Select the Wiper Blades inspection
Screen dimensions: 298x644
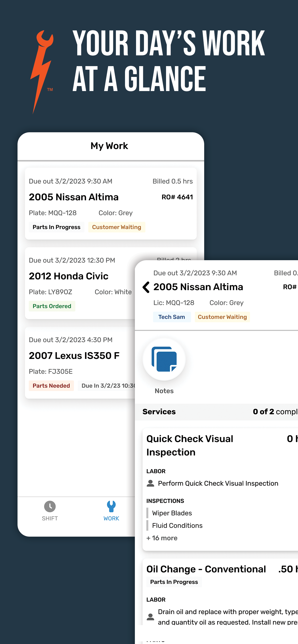pos(172,513)
